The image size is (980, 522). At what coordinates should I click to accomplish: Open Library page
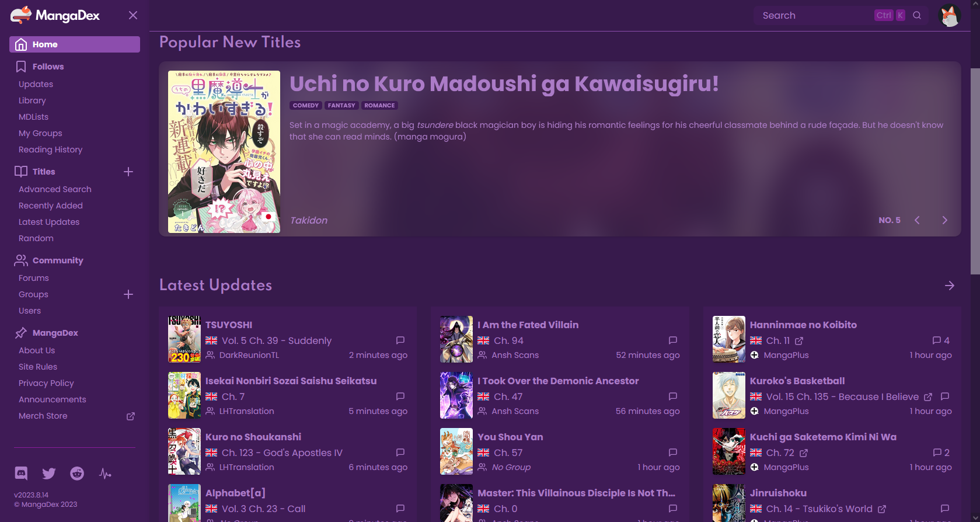click(32, 100)
